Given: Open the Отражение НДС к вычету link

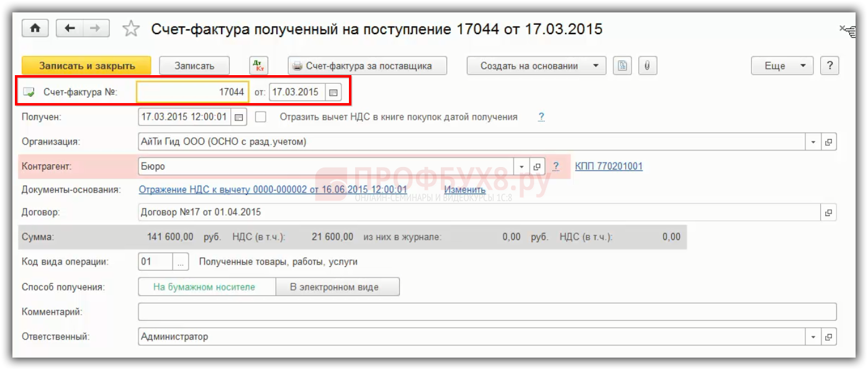Looking at the screenshot, I should pos(273,190).
